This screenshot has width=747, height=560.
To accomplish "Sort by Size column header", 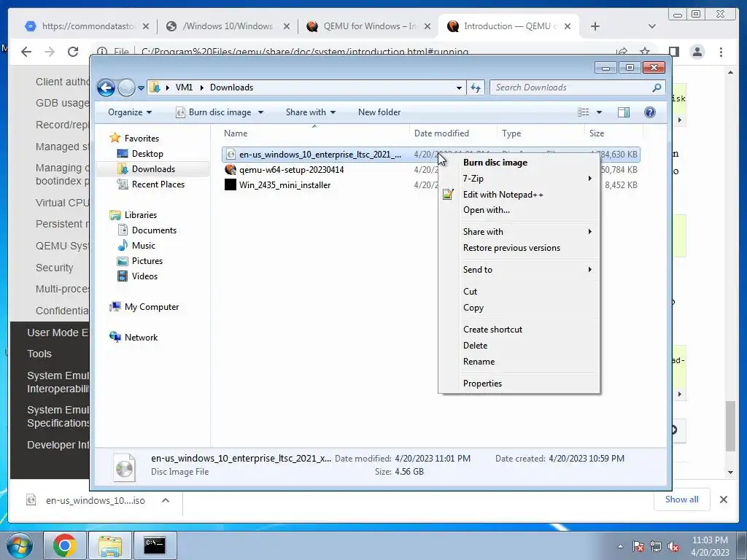I will [x=614, y=134].
